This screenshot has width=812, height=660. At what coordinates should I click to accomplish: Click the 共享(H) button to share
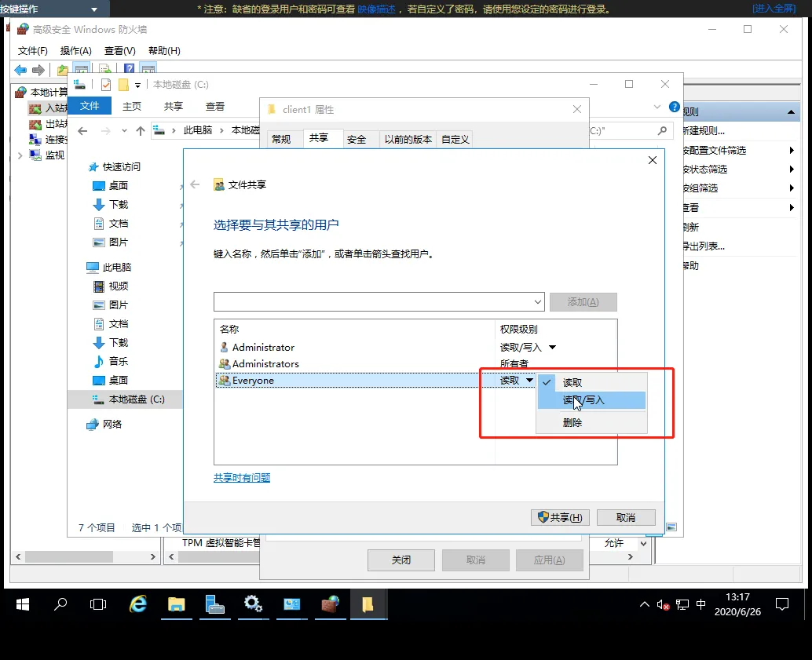560,517
